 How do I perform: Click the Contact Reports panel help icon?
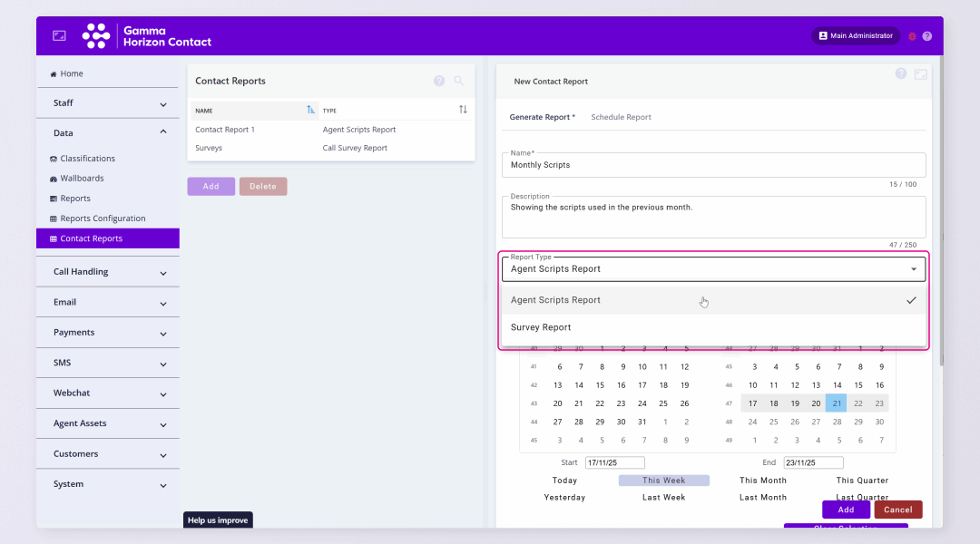tap(439, 81)
